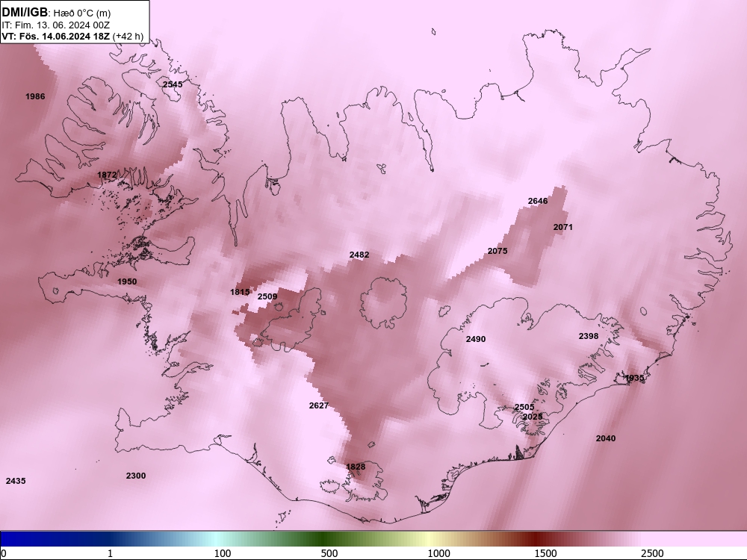This screenshot has width=747, height=560.
Task: Click the VT: Fös. 14.06.2024 18Z line
Action: coord(72,36)
